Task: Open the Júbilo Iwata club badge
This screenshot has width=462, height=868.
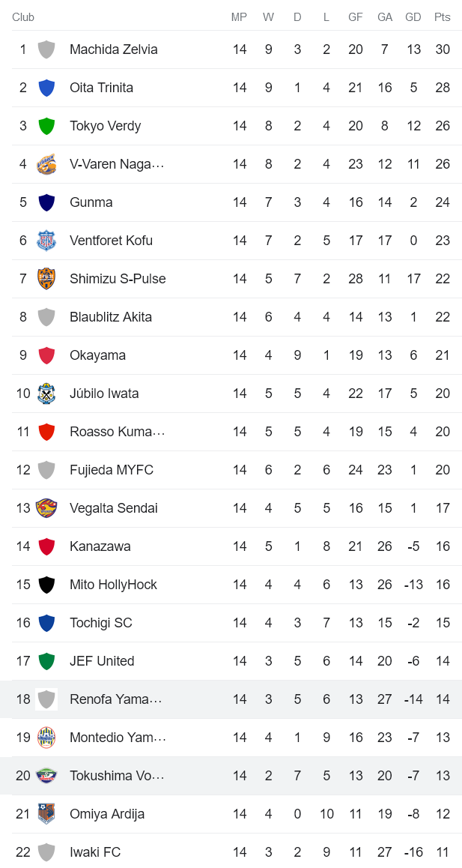Action: pyautogui.click(x=46, y=393)
